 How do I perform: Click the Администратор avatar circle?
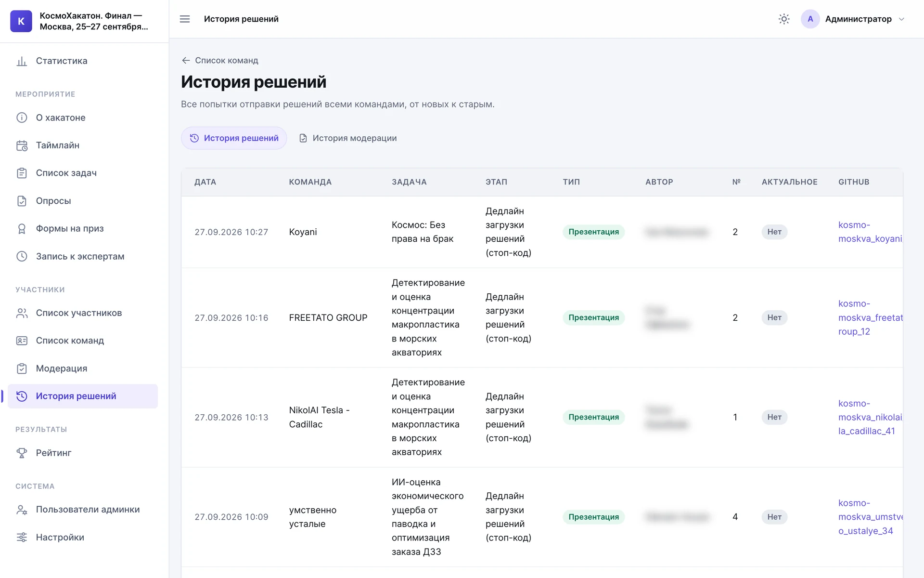point(810,19)
